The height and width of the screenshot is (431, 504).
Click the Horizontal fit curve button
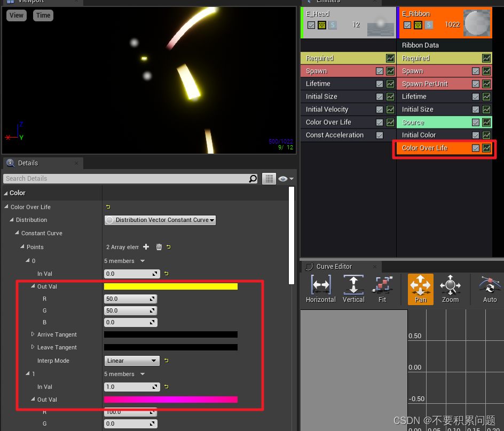(x=321, y=289)
